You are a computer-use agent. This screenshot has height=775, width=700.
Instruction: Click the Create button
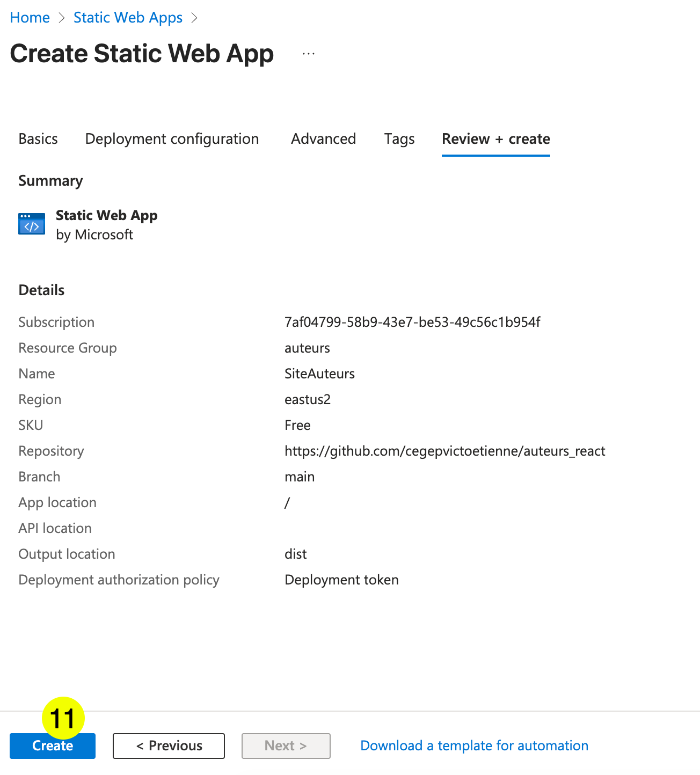click(52, 745)
